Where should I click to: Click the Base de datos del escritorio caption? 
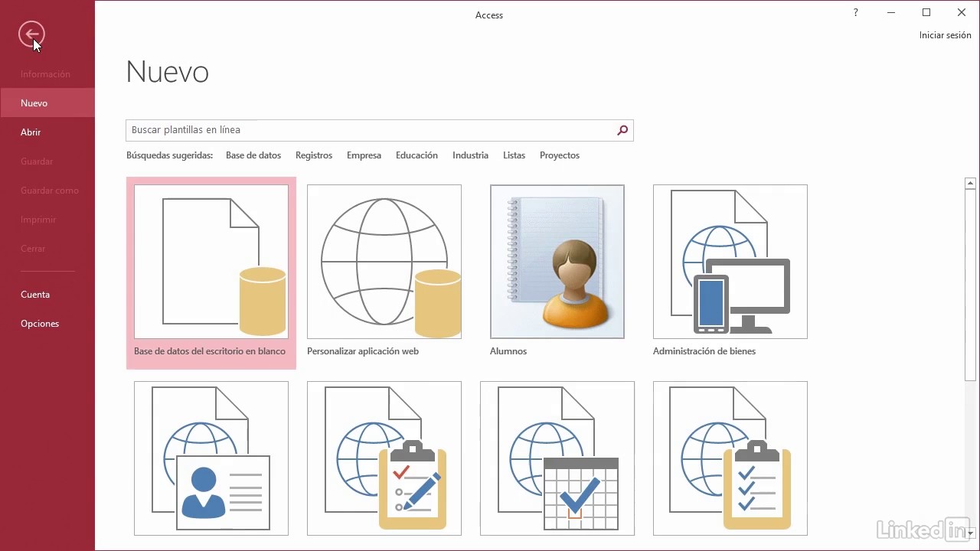[210, 351]
